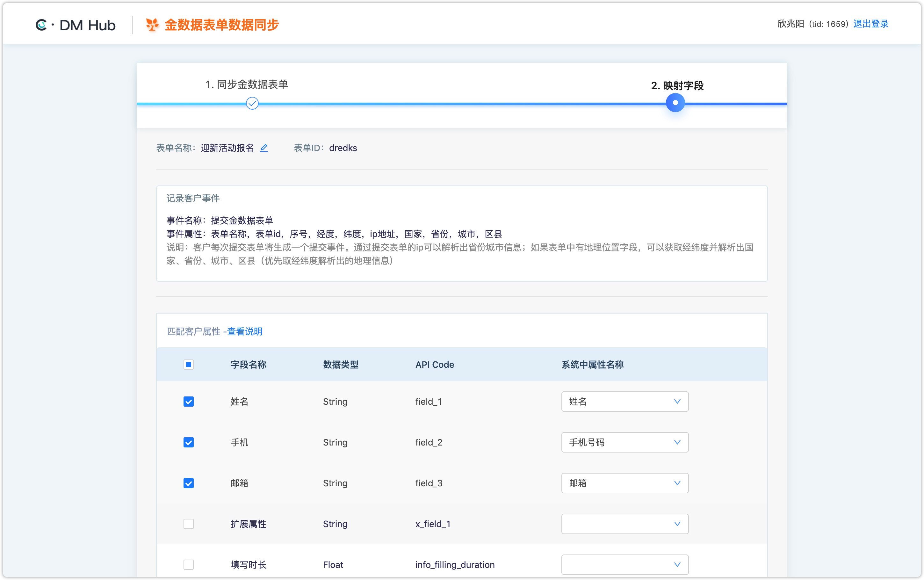Go to step 1 同步金数据表单
Screen dimensions: 924x580
[x=247, y=84]
